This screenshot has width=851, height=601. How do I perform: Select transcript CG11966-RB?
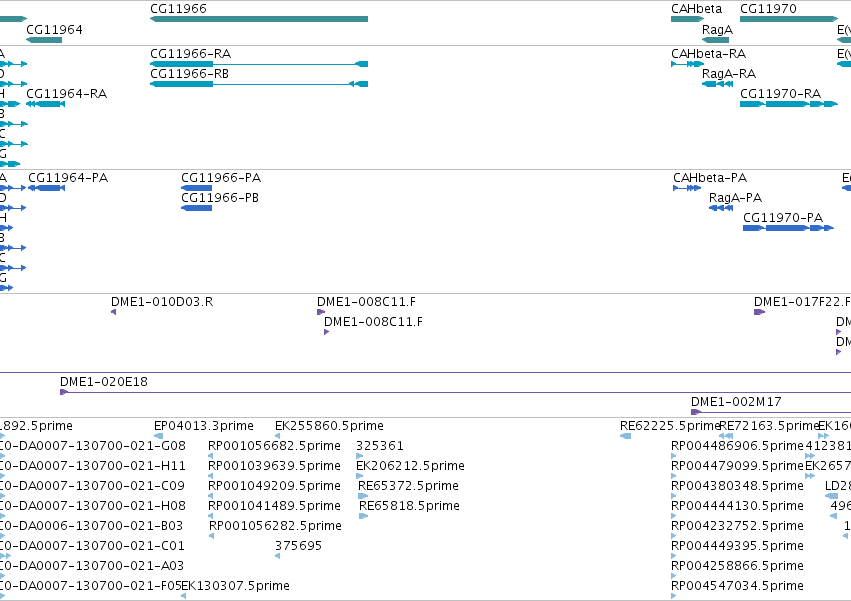pyautogui.click(x=259, y=84)
